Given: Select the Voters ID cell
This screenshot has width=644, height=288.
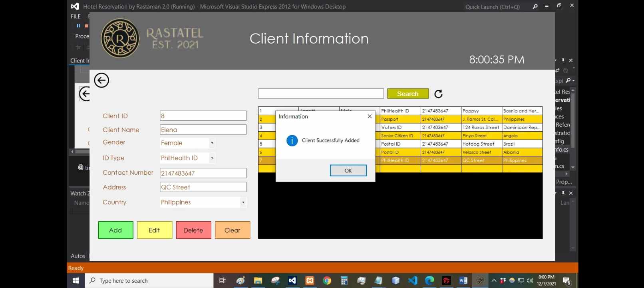Looking at the screenshot, I should tap(400, 127).
